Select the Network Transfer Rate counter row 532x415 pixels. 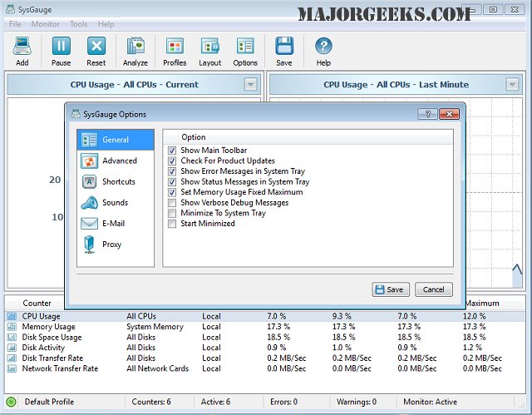[x=265, y=368]
